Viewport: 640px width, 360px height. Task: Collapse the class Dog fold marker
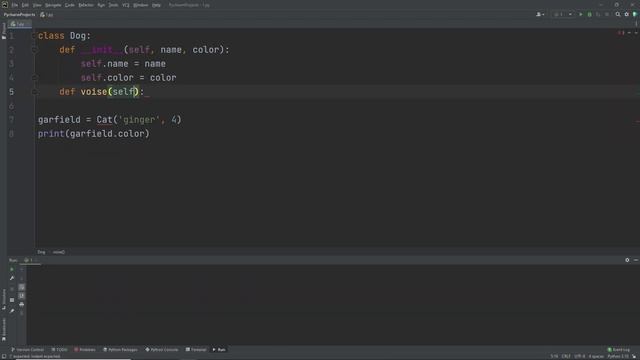click(x=34, y=36)
